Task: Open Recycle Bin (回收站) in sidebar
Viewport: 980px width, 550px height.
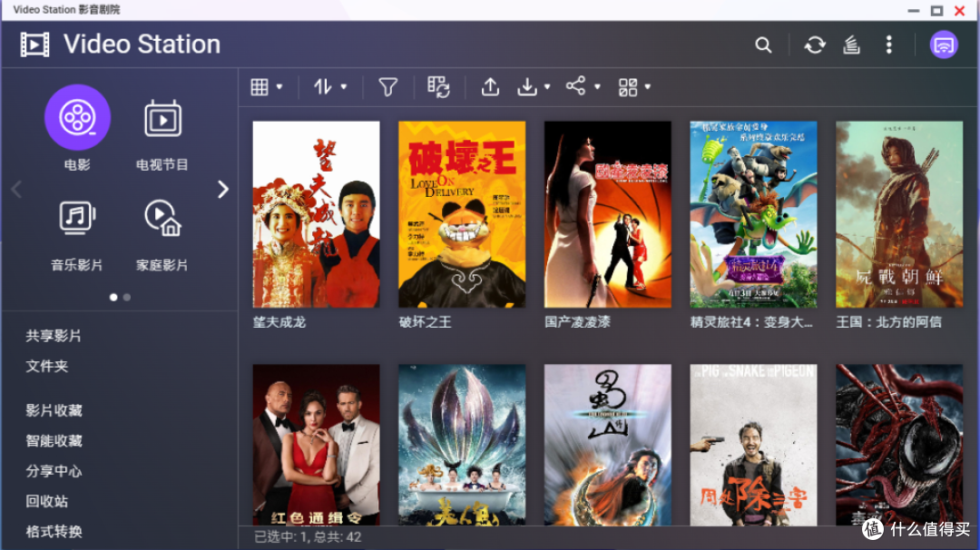Action: 47,501
